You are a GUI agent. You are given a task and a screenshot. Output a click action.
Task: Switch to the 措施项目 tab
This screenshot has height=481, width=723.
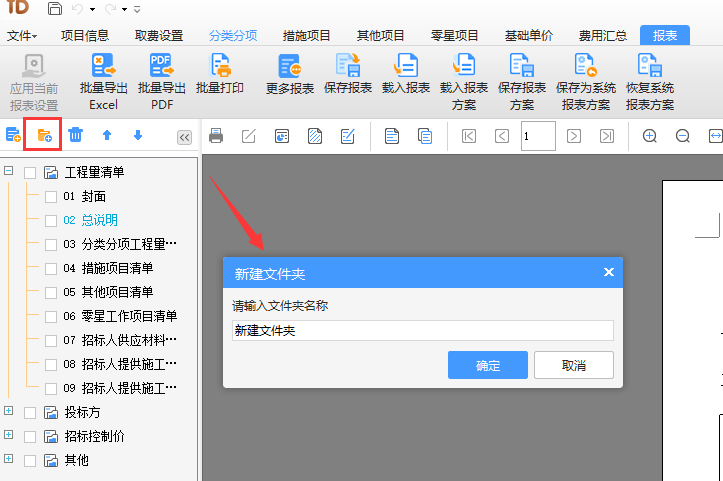pos(307,36)
